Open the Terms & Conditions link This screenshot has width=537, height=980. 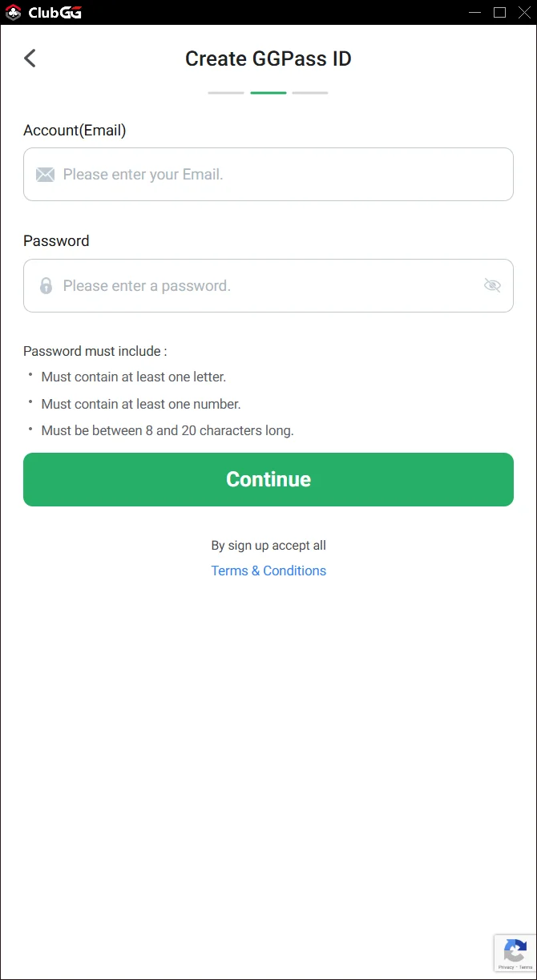click(268, 571)
